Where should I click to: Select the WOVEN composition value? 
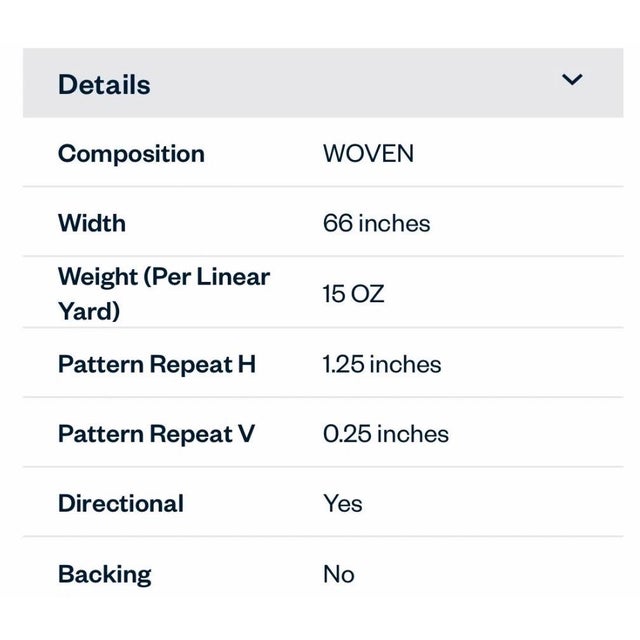(368, 154)
